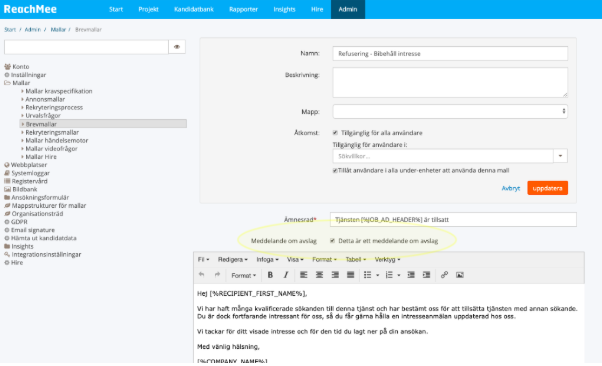
Task: Click the redo arrow in editor toolbar
Action: (x=217, y=275)
